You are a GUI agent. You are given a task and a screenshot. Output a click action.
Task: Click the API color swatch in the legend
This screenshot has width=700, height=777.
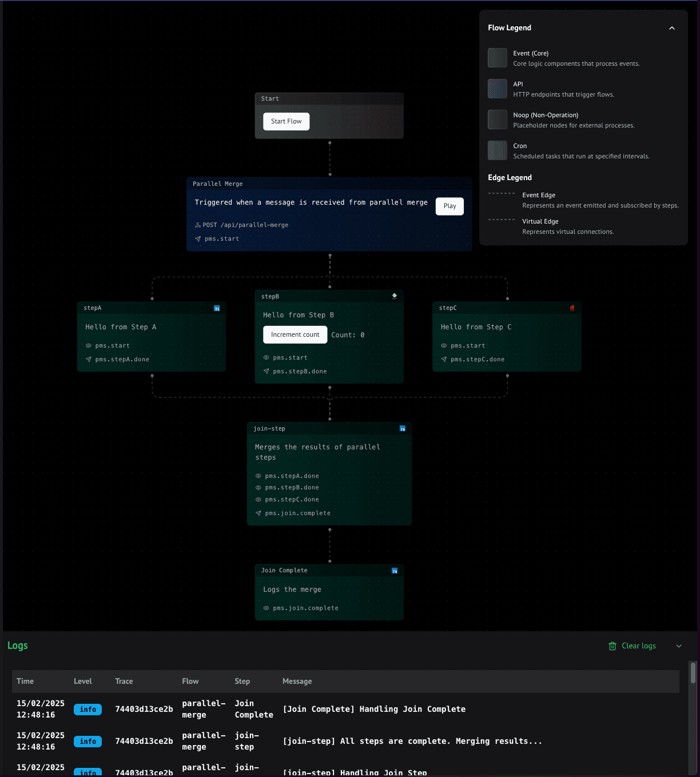(x=498, y=89)
